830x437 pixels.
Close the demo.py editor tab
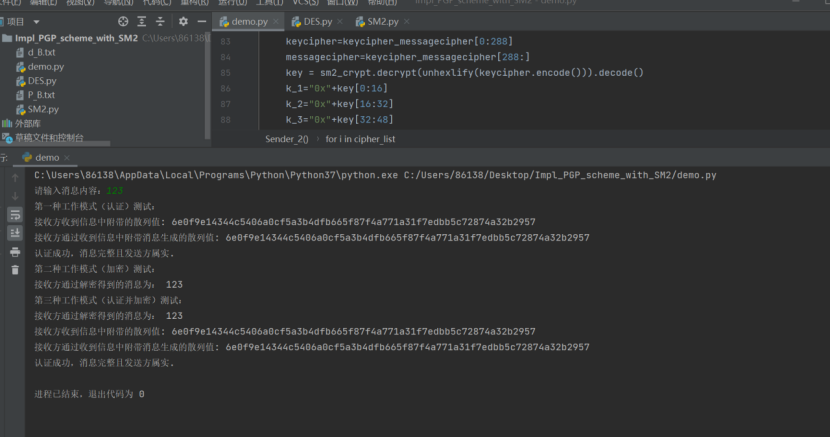(x=276, y=22)
